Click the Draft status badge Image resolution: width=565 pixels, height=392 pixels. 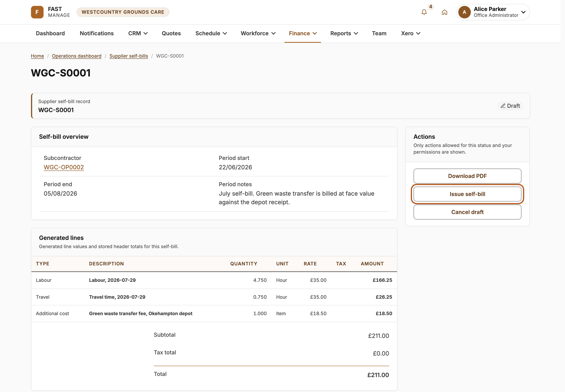(x=510, y=106)
